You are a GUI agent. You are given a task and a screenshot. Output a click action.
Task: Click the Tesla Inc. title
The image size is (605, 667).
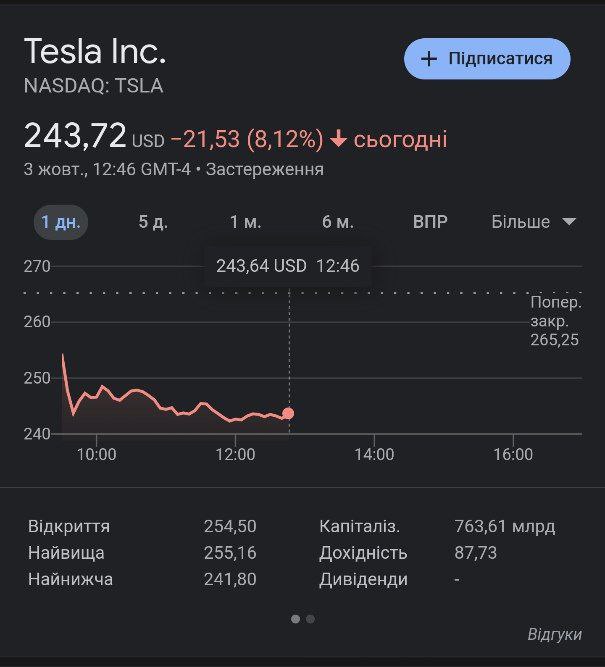point(95,51)
